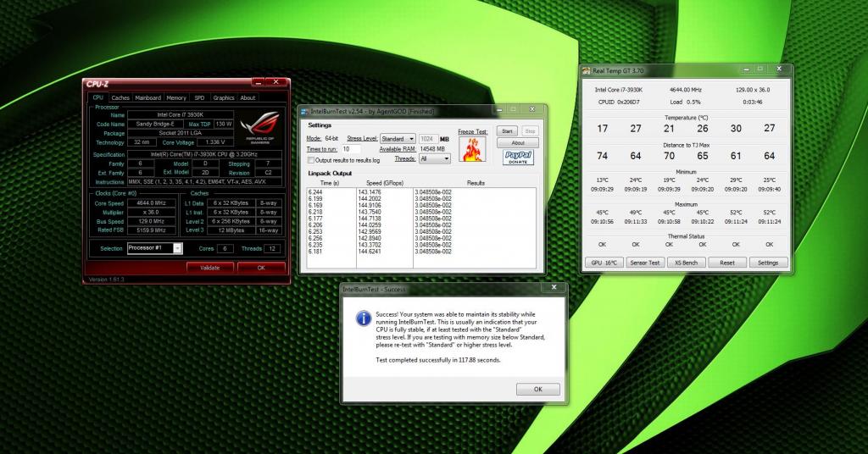This screenshot has width=868, height=454.
Task: Open the Graphics tab in CPU-Z
Action: click(x=224, y=98)
